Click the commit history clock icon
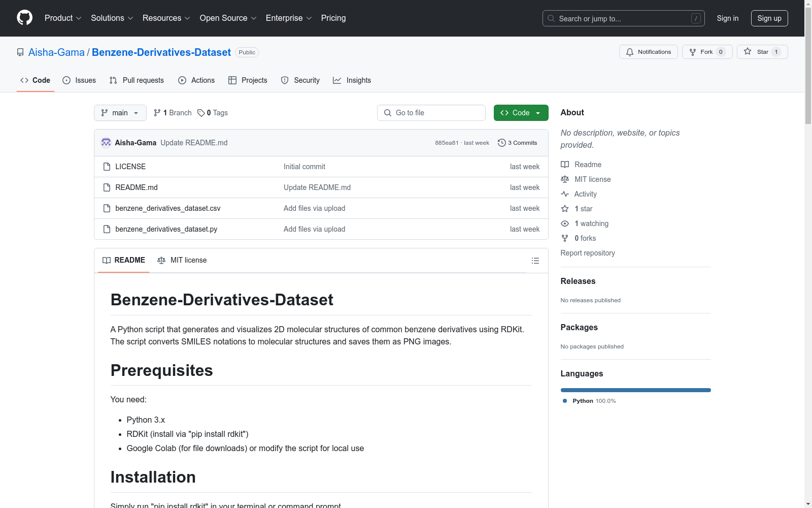Viewport: 812px width, 508px height. pos(502,143)
